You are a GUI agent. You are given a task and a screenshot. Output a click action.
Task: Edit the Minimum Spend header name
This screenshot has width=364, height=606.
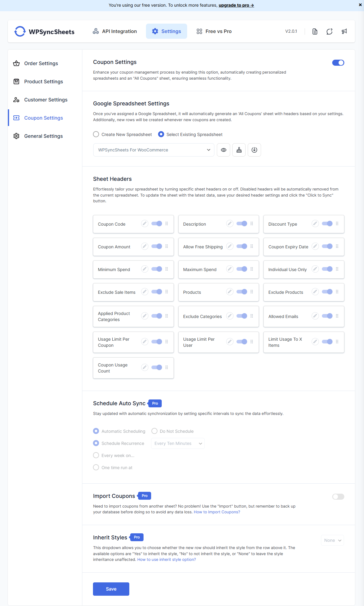click(x=145, y=269)
